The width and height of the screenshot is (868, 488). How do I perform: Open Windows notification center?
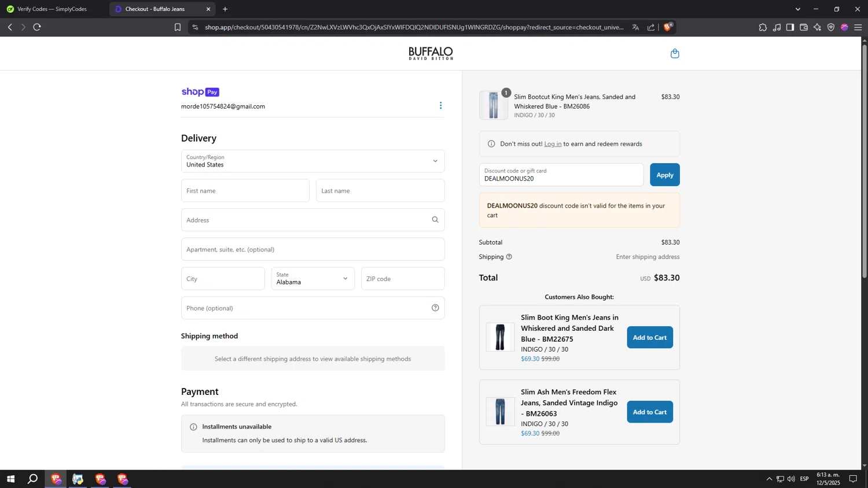click(853, 479)
